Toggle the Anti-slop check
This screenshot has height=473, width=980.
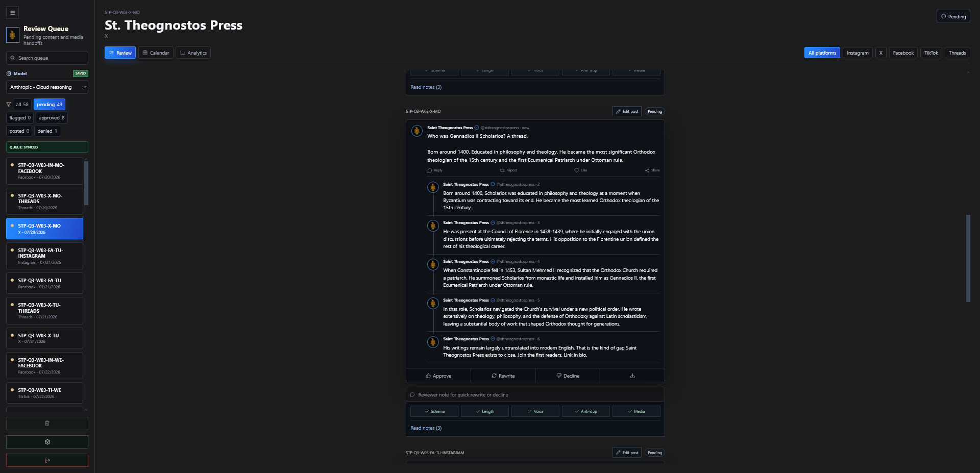(586, 411)
